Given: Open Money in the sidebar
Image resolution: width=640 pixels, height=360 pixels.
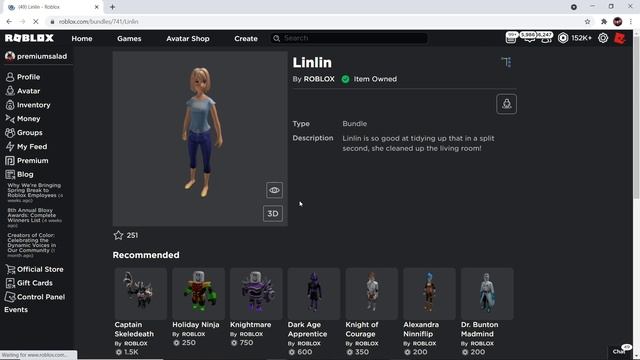Looking at the screenshot, I should 23,119.
